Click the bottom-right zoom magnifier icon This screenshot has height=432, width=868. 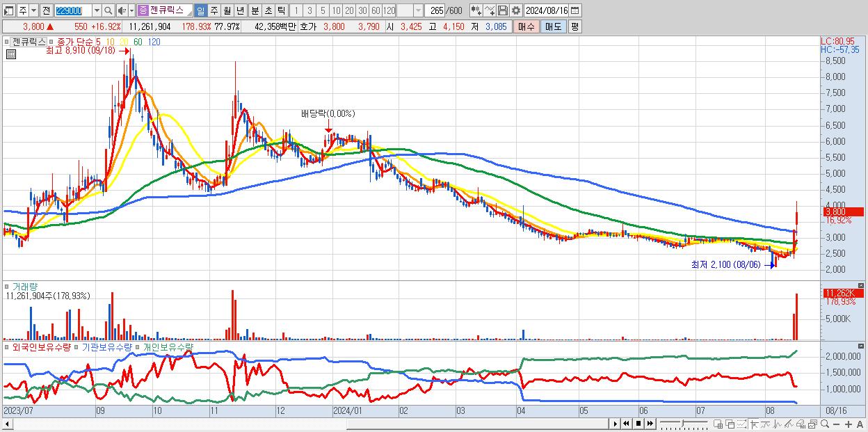[x=824, y=424]
